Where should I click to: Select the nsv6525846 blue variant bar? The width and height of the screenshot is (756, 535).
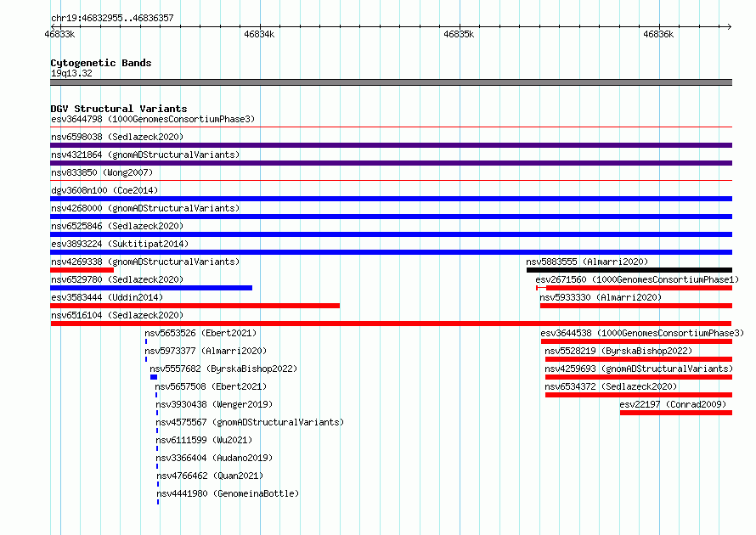click(391, 234)
